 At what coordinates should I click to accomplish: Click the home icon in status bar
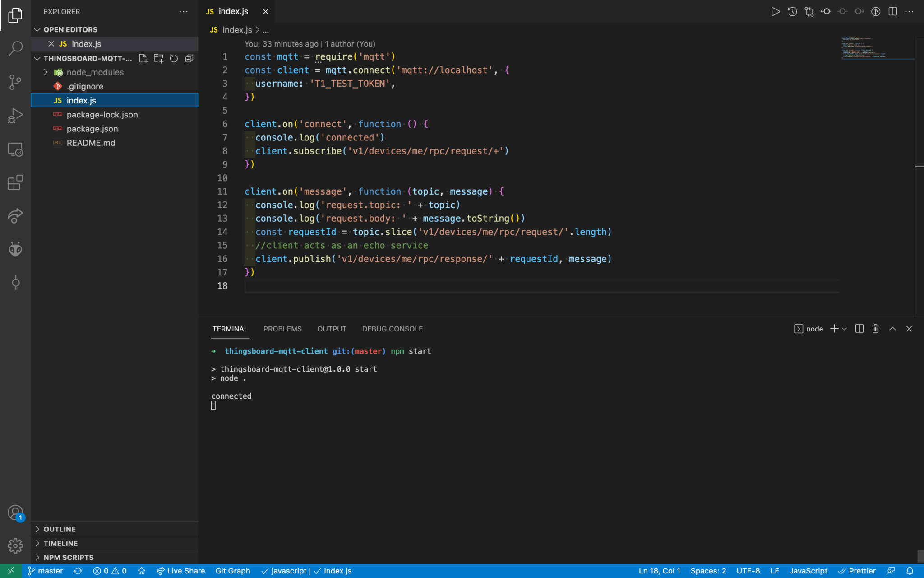tap(142, 571)
